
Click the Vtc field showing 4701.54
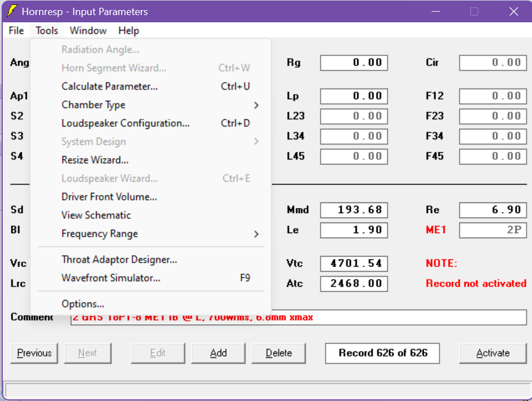(354, 264)
